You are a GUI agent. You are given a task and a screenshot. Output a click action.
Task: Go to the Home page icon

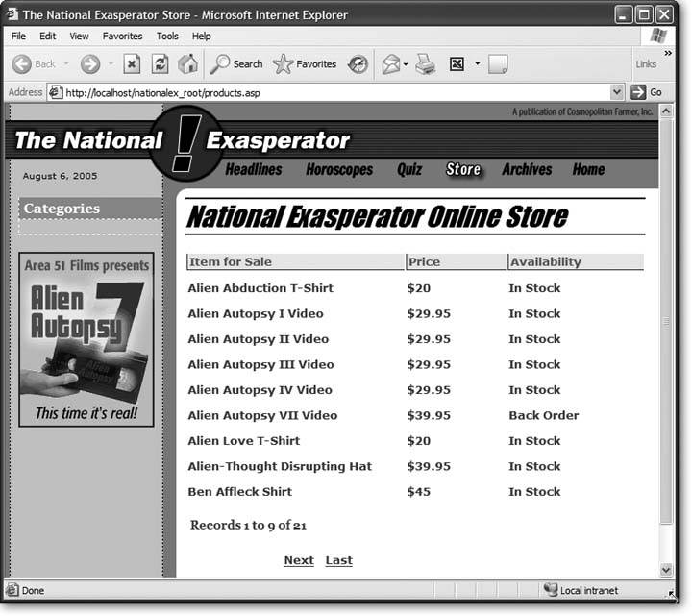pos(188,64)
